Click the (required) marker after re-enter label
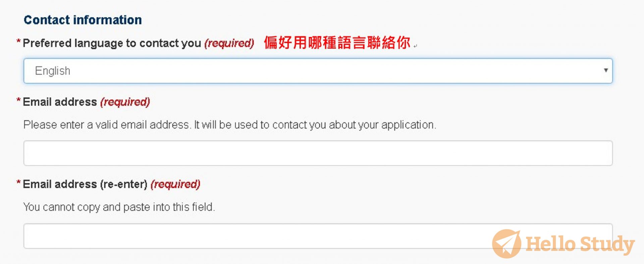 [x=175, y=184]
